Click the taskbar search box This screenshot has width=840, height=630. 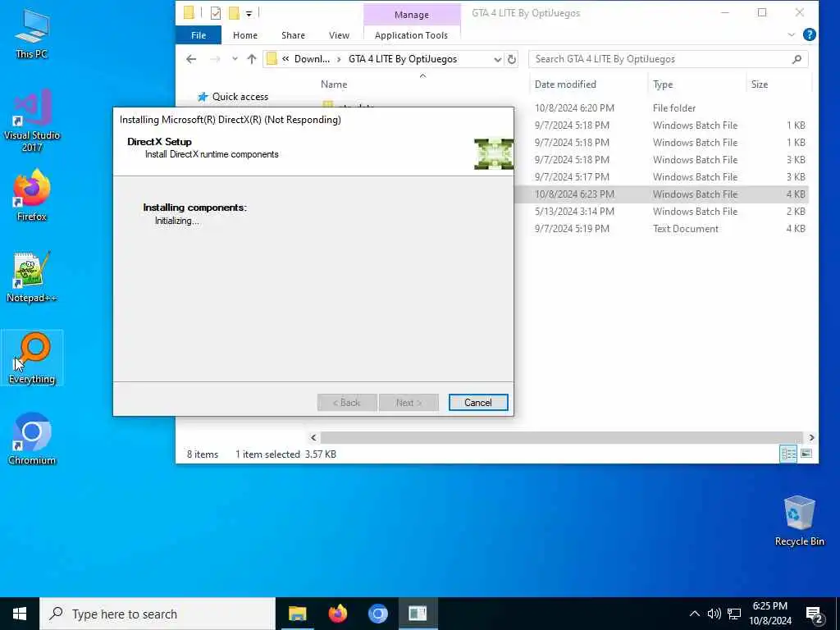157,614
